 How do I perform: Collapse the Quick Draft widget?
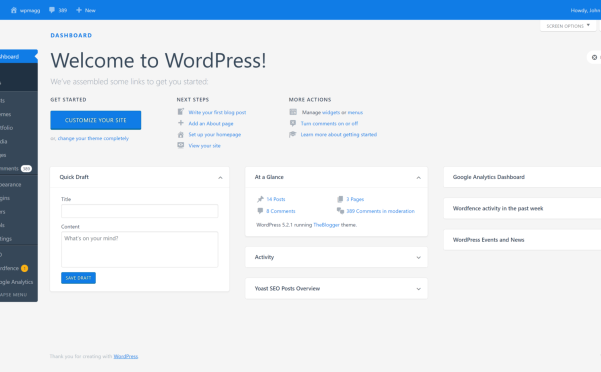220,177
